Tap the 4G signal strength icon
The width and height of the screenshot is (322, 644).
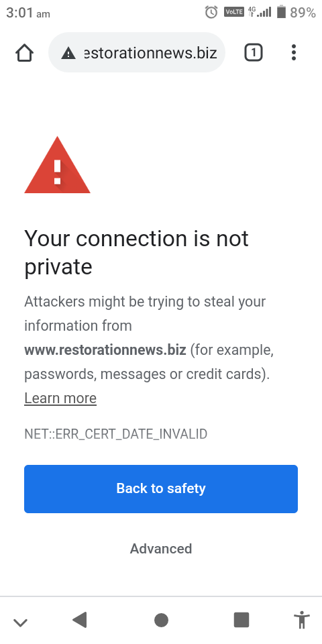click(x=260, y=11)
